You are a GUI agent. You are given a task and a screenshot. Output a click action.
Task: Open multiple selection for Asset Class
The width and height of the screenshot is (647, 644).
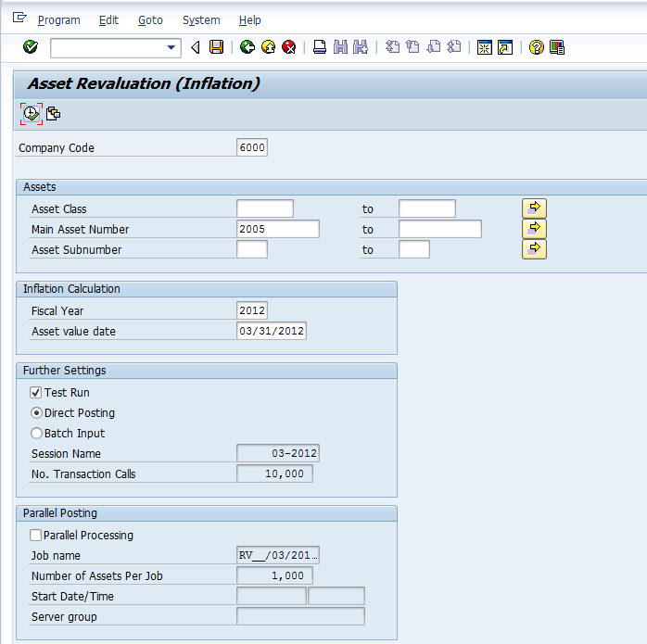pos(534,208)
